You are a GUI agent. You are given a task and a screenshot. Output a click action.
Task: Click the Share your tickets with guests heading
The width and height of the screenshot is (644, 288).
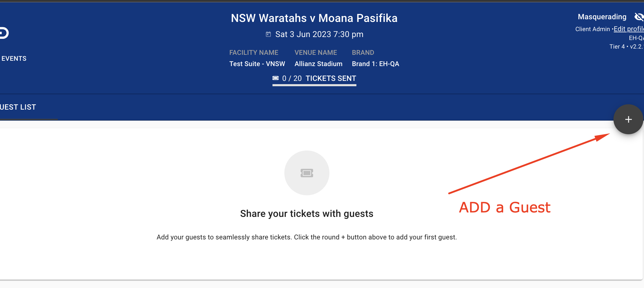point(307,214)
